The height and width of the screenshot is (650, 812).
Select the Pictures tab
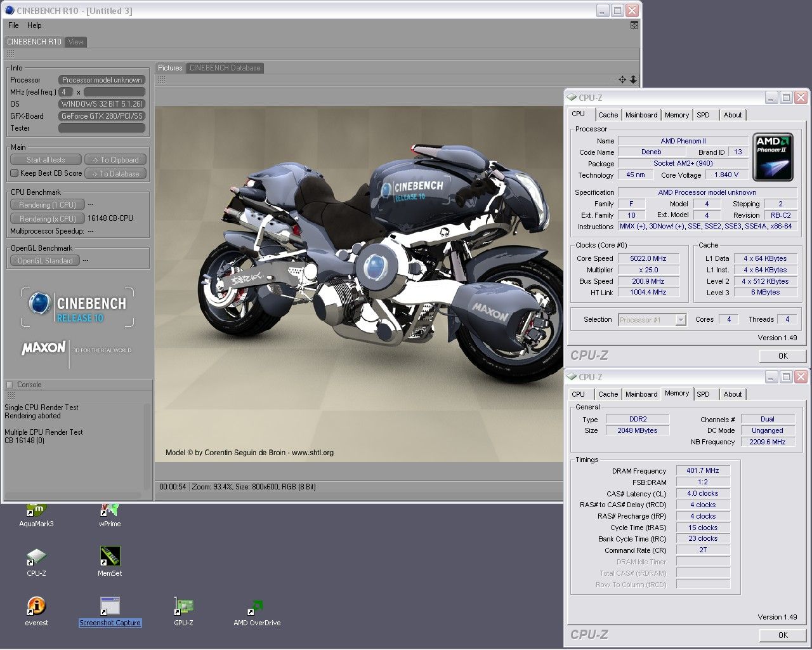coord(170,68)
